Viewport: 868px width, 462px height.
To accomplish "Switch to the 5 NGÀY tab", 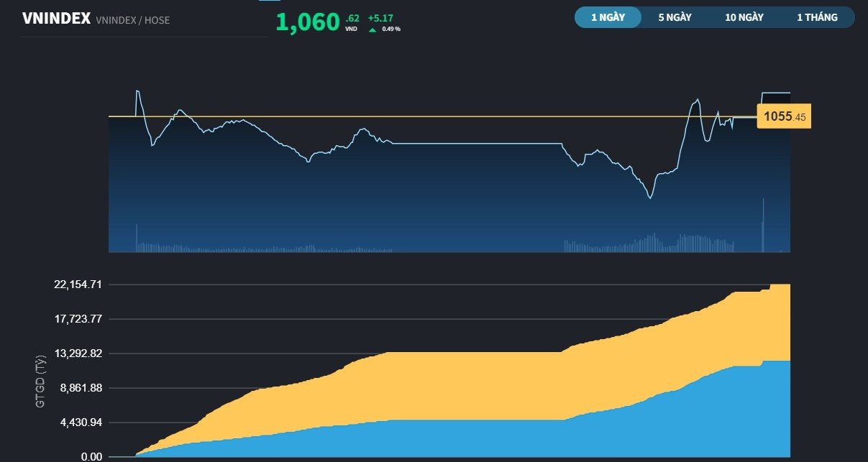I will tap(675, 17).
